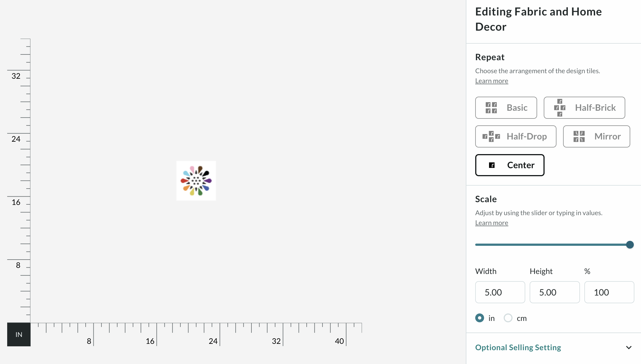Screen dimensions: 641x364
Task: Select inches as the unit
Action: click(x=480, y=318)
